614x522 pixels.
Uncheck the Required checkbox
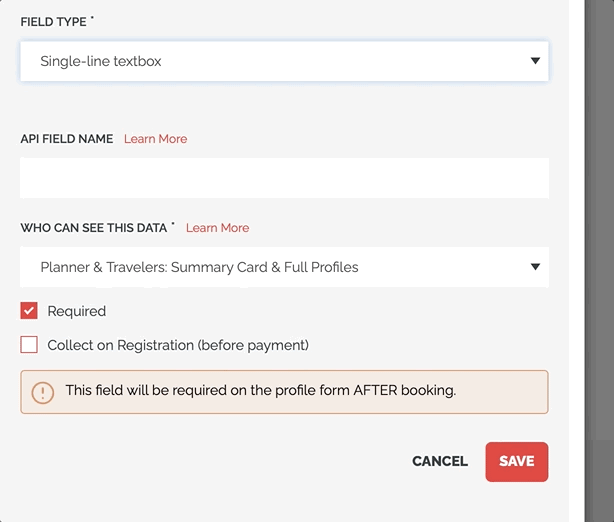click(29, 311)
